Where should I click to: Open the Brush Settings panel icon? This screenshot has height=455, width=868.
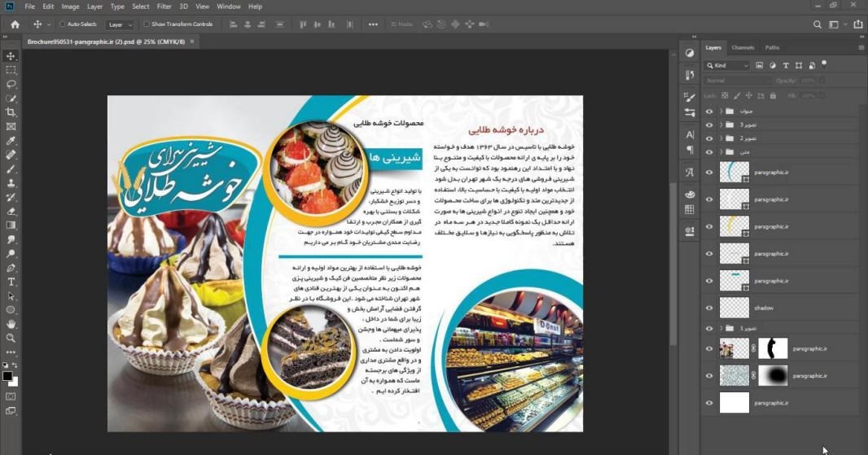click(689, 98)
